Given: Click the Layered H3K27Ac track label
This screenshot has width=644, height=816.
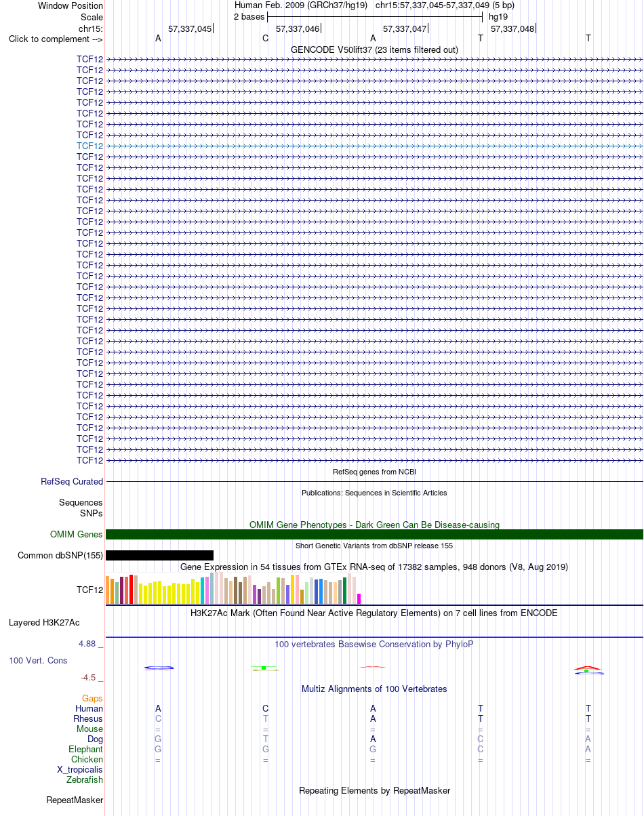Looking at the screenshot, I should [x=44, y=622].
